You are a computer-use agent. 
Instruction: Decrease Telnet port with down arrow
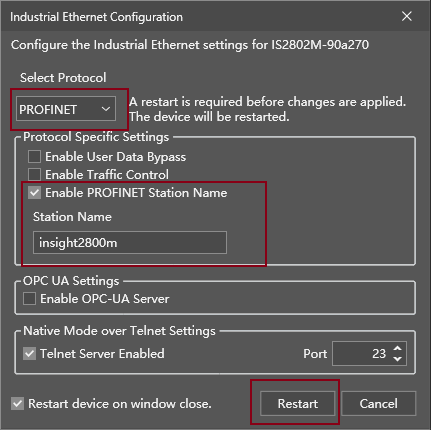[x=397, y=359]
